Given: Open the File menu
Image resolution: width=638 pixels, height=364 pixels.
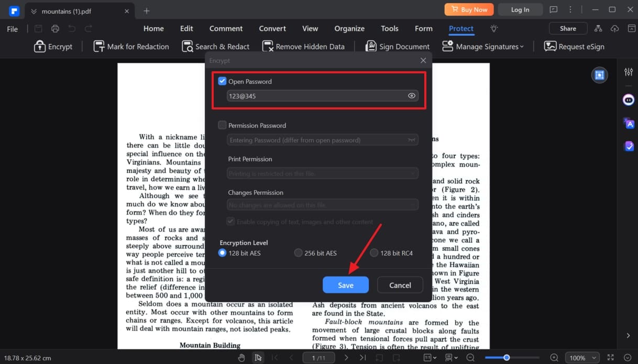Looking at the screenshot, I should (x=13, y=29).
